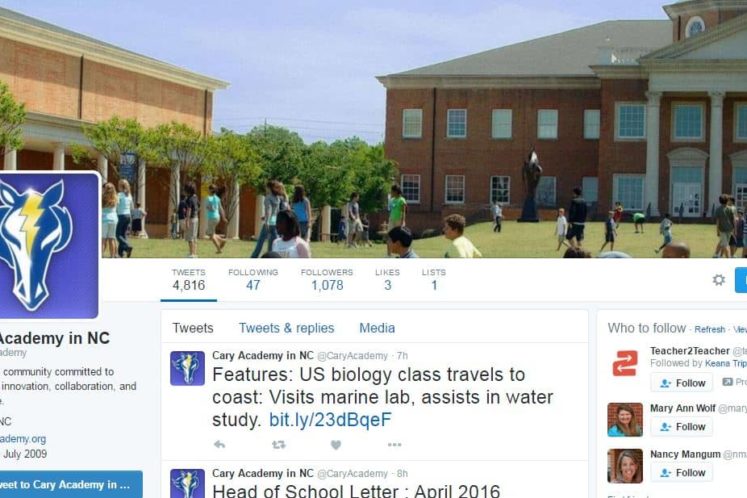Like the biology class tweet with the heart icon
This screenshot has width=747, height=498.
[x=336, y=445]
